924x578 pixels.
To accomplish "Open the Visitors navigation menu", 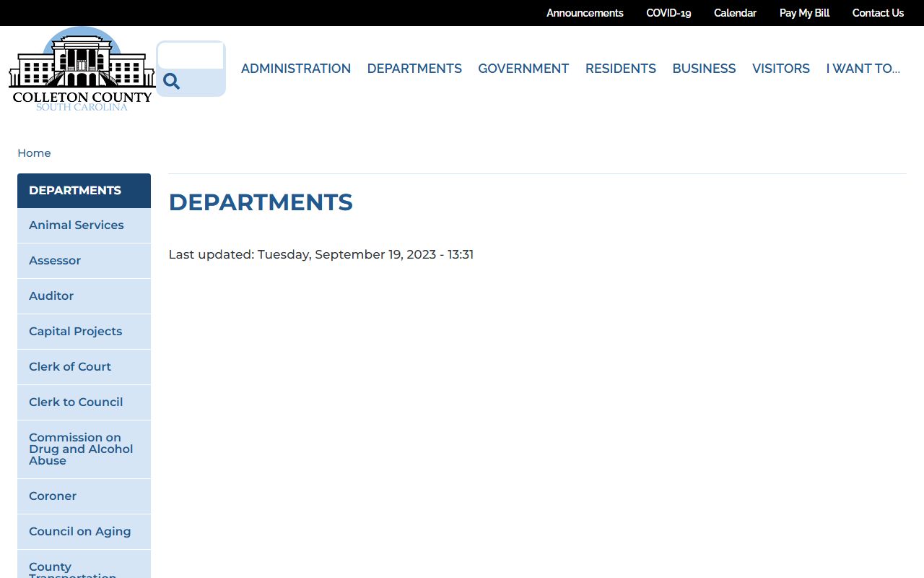I will (x=781, y=69).
